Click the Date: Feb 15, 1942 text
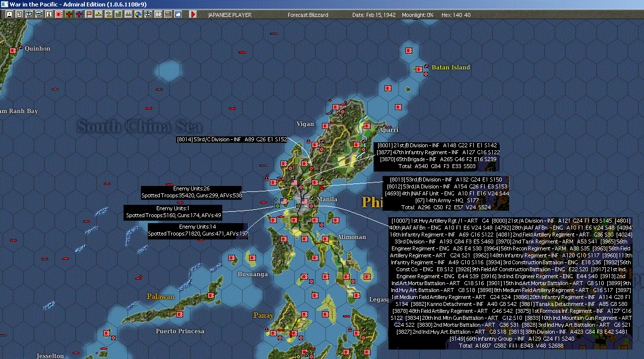 pos(374,15)
